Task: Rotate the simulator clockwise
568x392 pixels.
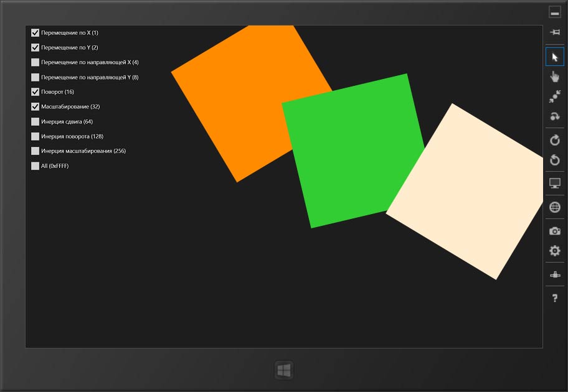Action: 554,140
